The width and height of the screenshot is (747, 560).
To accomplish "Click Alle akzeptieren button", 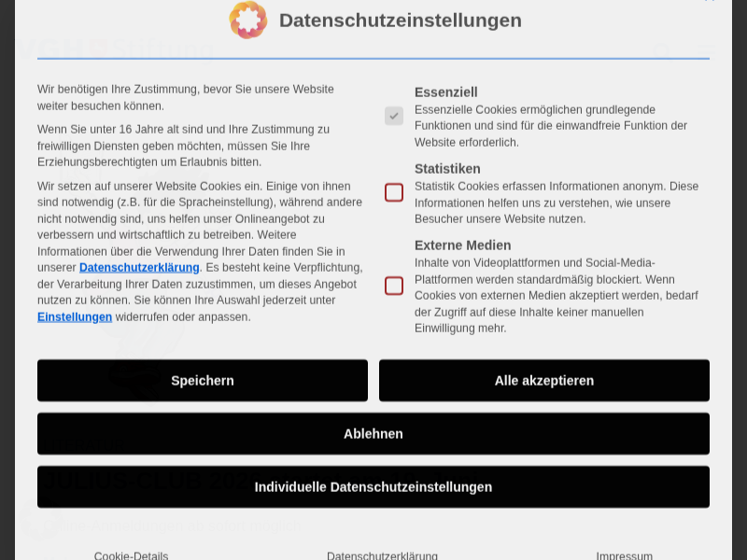I will click(x=543, y=381).
